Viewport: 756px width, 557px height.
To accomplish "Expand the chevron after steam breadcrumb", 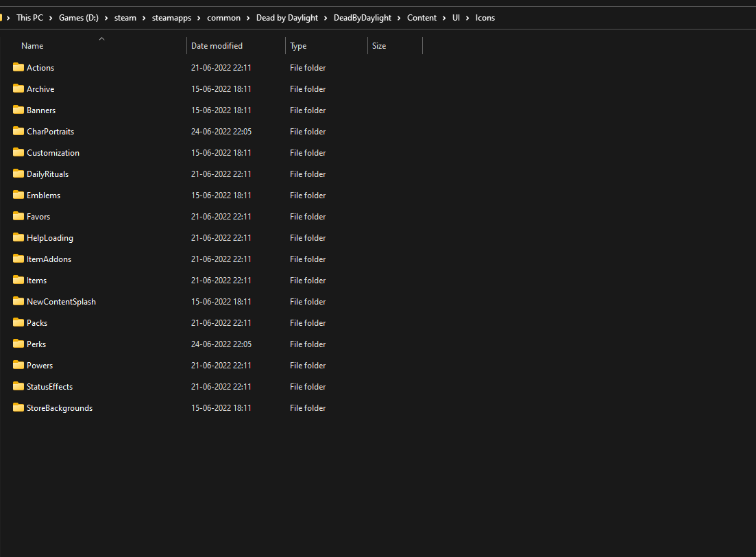I will pyautogui.click(x=144, y=18).
